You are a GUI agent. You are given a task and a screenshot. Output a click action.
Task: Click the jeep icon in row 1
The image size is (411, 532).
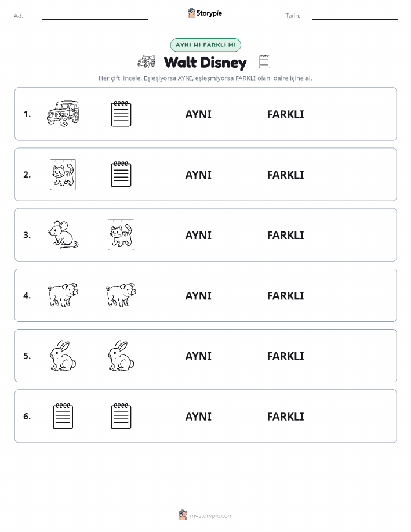[x=63, y=114]
